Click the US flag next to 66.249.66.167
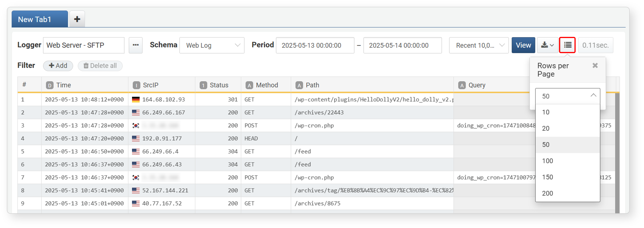 point(136,113)
